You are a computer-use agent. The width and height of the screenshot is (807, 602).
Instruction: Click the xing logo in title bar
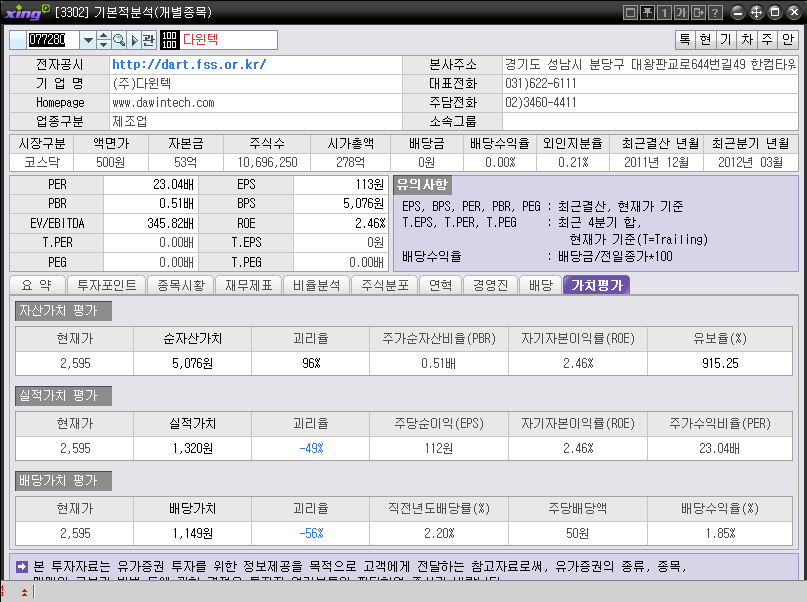[27, 11]
